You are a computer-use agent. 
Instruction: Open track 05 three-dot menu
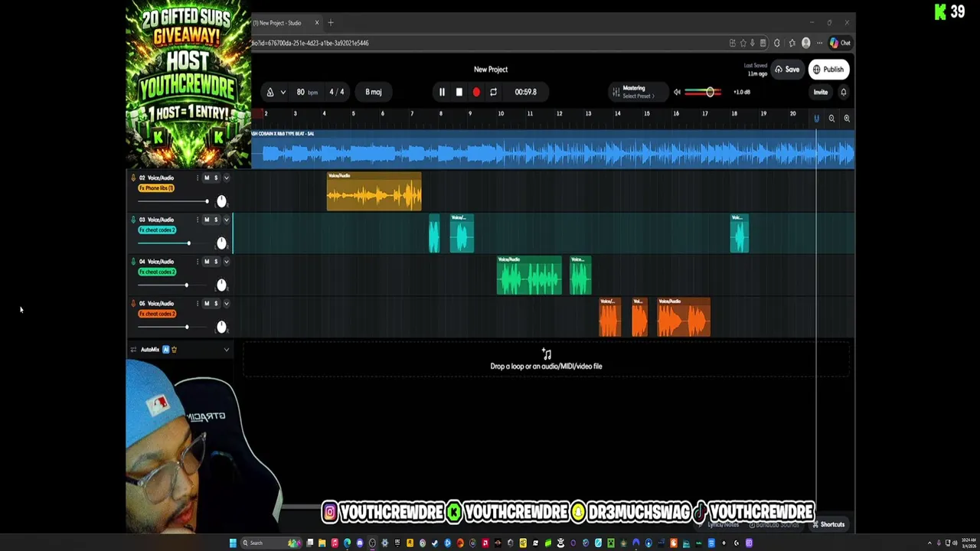click(198, 304)
